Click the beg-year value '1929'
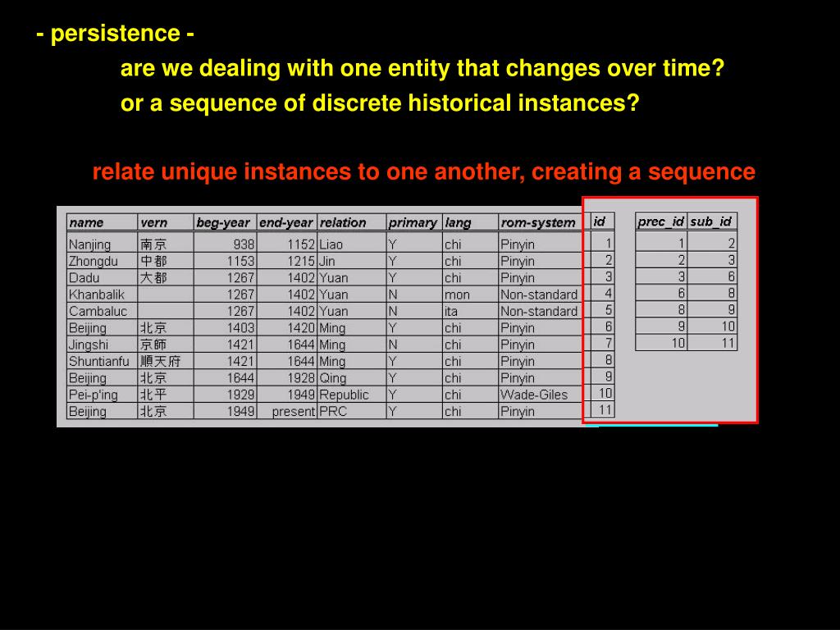Image resolution: width=840 pixels, height=630 pixels. (x=240, y=395)
